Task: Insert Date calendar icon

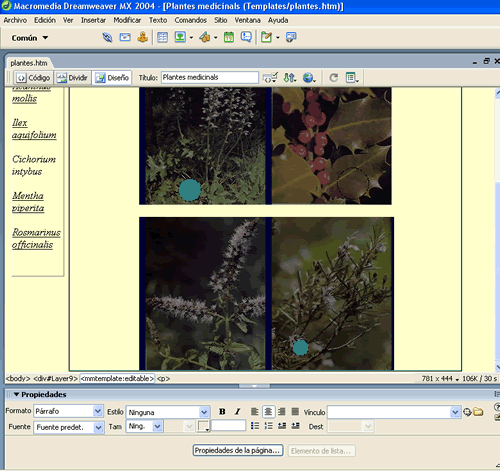Action: 229,37
